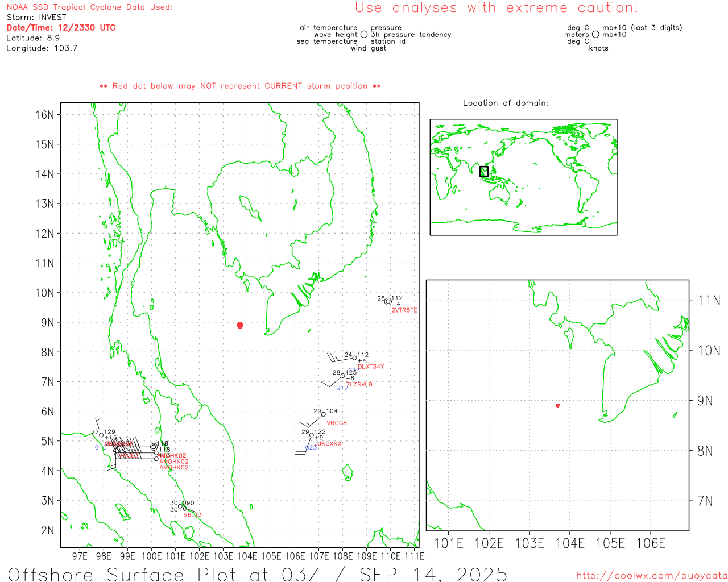Screen dimensions: 728x582
Task: Click the '11N' label on the zoomed inset map
Action: [x=709, y=300]
